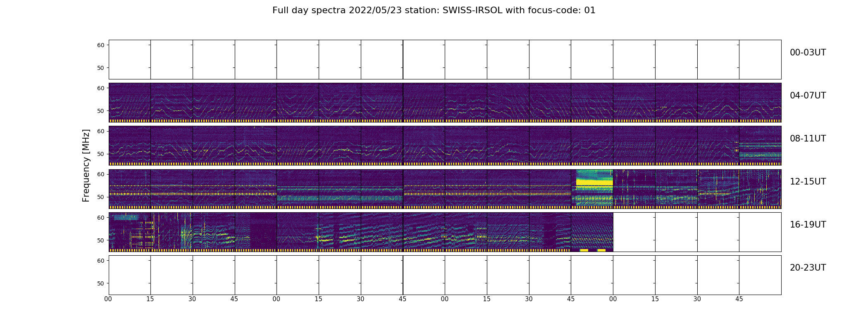Viewport: 868px width, 331px height.
Task: Click the '50' tick of the 20-23UT row
Action: click(101, 283)
